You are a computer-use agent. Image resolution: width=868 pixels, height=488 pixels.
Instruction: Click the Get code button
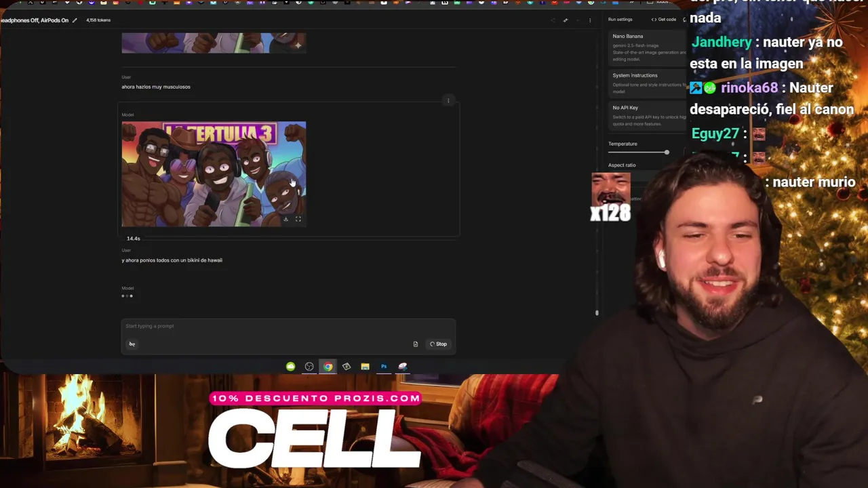[x=664, y=20]
